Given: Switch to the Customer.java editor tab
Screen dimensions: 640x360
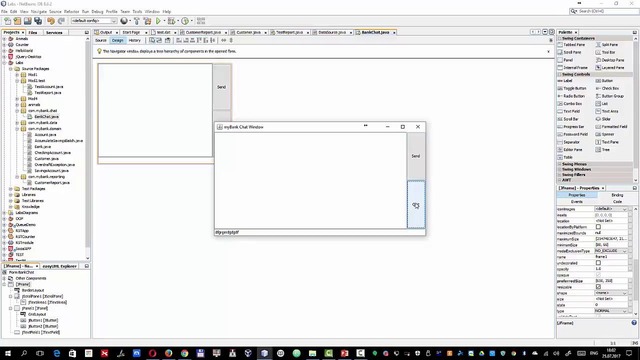Looking at the screenshot, I should coord(248,32).
